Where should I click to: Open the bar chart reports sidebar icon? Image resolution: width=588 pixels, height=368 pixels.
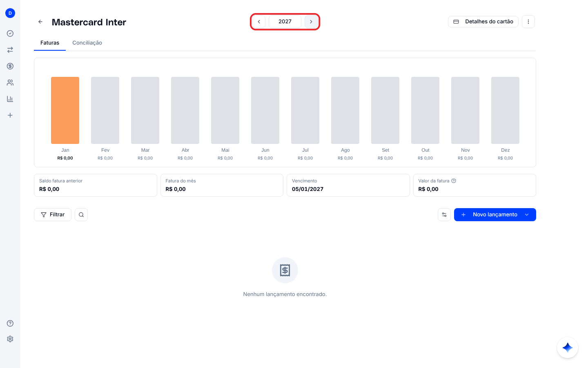[10, 99]
